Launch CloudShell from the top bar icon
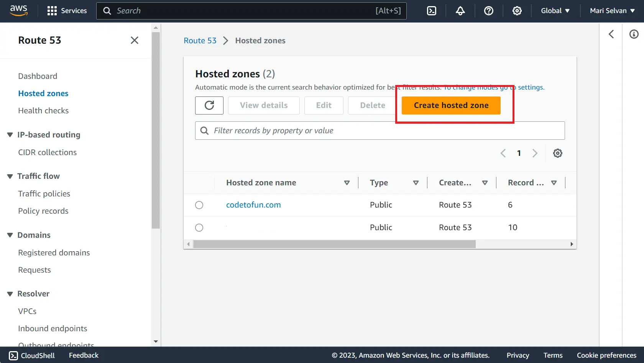 (432, 11)
